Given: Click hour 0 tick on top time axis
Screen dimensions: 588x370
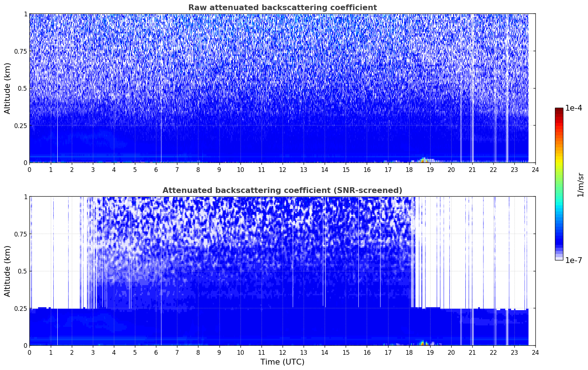Looking at the screenshot, I should (29, 170).
